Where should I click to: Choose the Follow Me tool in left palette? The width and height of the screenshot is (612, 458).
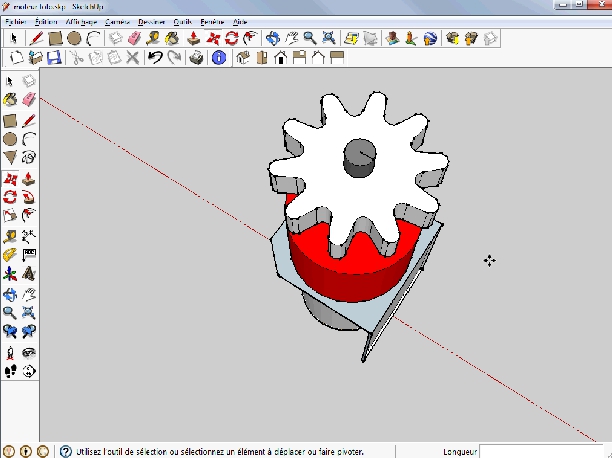coord(29,197)
